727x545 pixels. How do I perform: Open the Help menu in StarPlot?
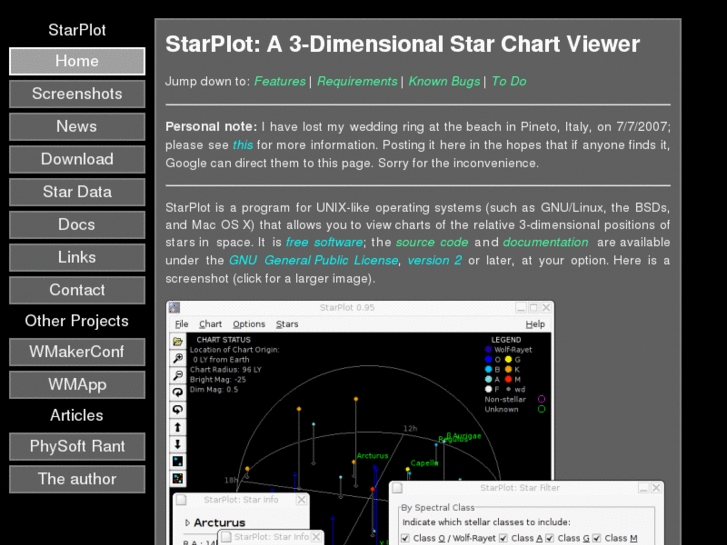[535, 324]
